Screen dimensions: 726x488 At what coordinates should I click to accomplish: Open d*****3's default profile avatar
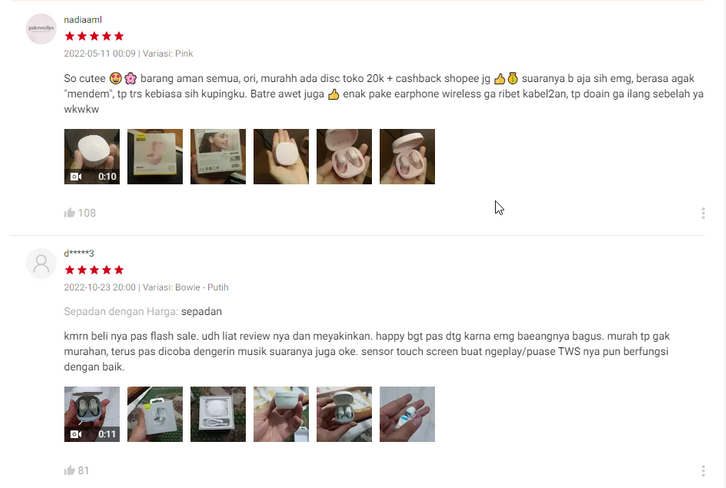(x=41, y=263)
